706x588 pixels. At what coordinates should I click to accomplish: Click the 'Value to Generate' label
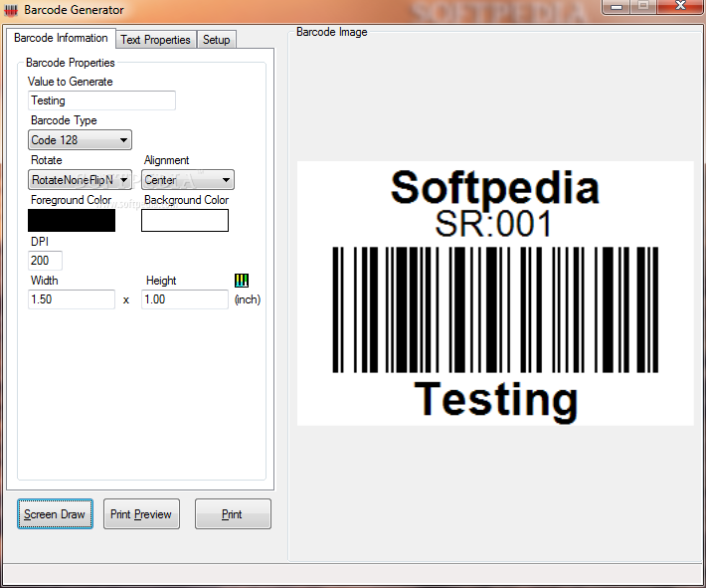[x=71, y=82]
